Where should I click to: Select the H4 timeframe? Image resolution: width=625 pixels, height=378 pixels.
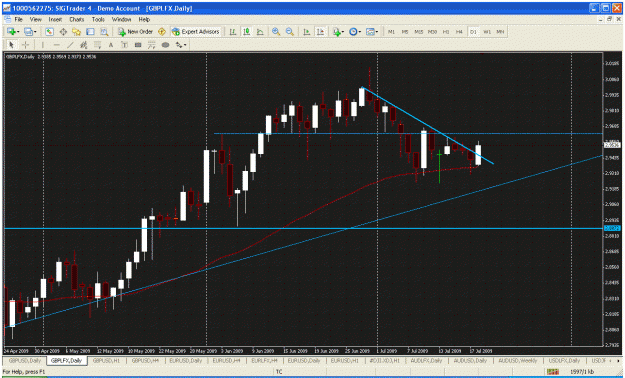459,32
